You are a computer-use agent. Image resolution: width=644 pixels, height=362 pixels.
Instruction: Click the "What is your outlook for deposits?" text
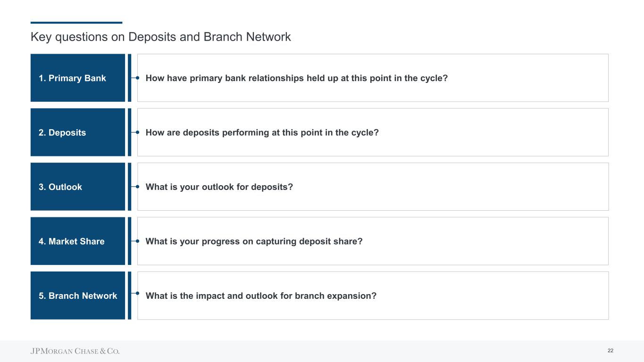(x=219, y=187)
